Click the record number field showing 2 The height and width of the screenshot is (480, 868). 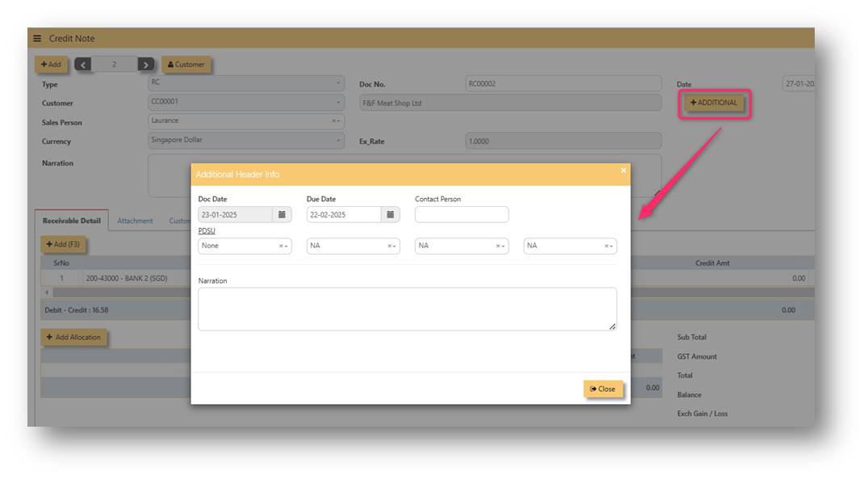tap(115, 65)
